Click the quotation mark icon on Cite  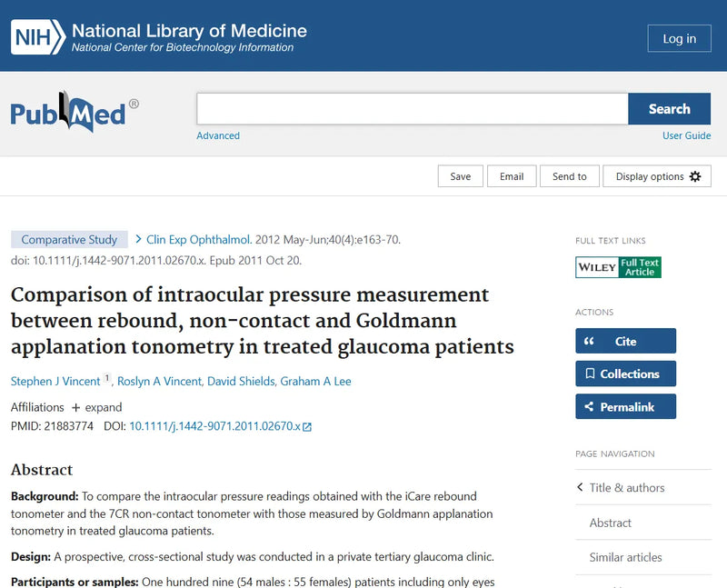pyautogui.click(x=589, y=342)
